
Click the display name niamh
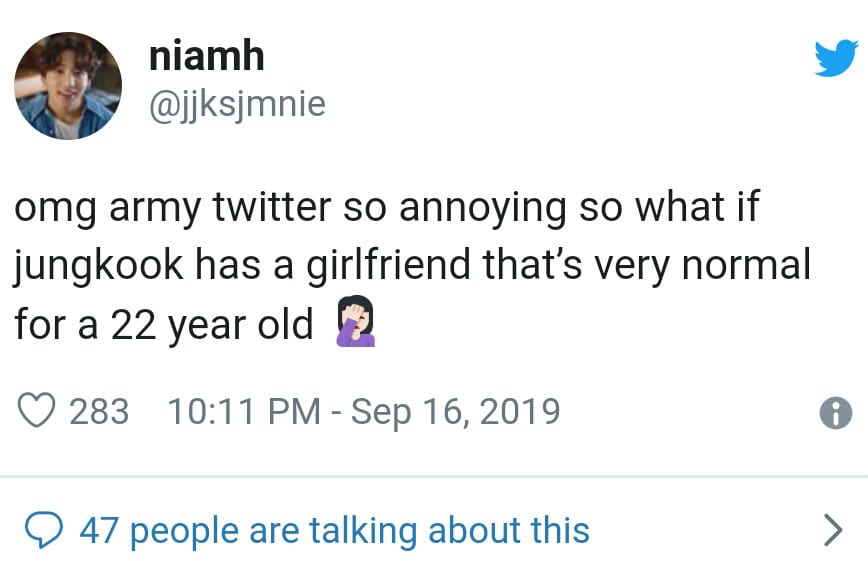(x=206, y=56)
